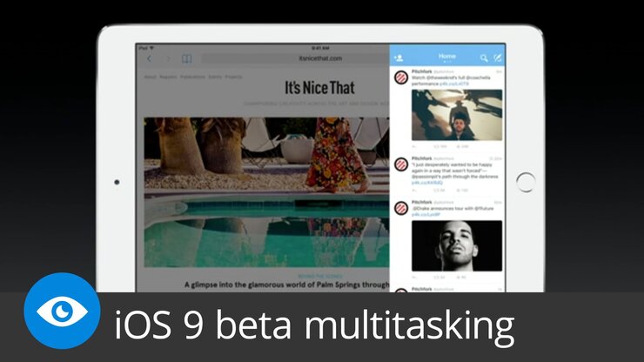Screen dimensions: 644x362
Task: Tap Twitter's compose tweet icon
Action: click(498, 58)
